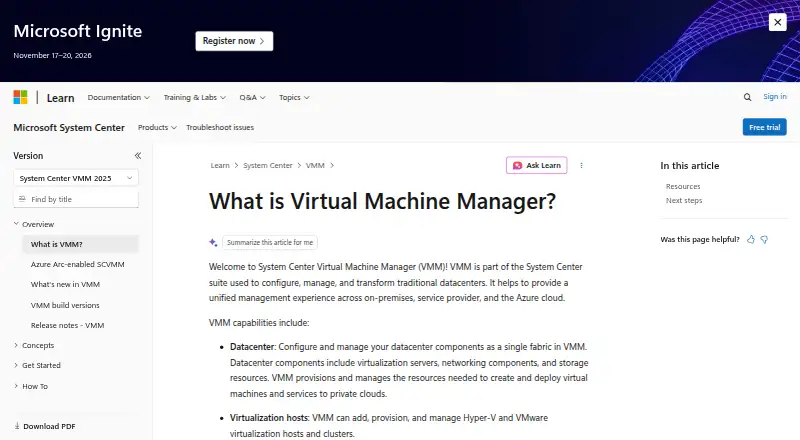
Task: Click the sparkle AI icon
Action: coord(213,242)
